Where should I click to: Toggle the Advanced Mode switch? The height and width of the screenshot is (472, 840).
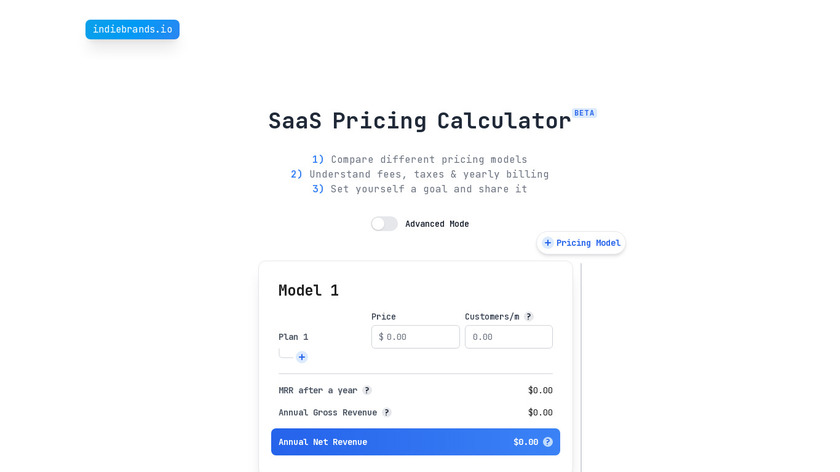(x=384, y=224)
